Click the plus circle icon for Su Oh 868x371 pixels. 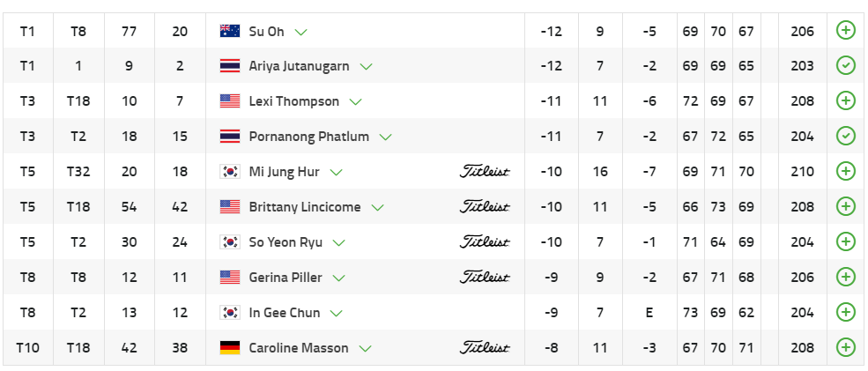click(846, 31)
